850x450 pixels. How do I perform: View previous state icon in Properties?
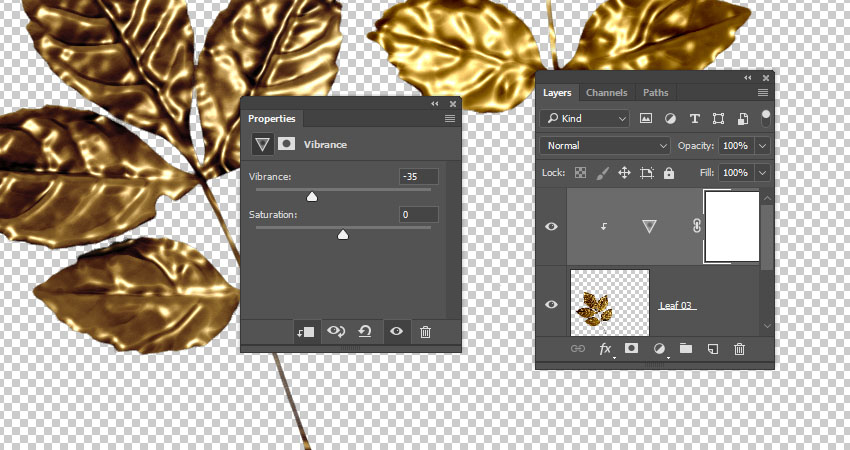point(336,331)
